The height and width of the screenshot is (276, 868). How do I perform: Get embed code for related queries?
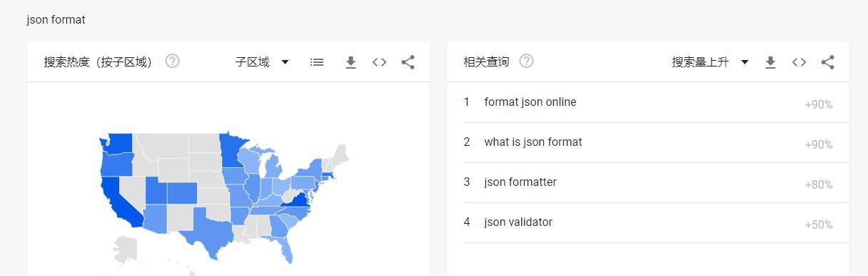tap(799, 62)
